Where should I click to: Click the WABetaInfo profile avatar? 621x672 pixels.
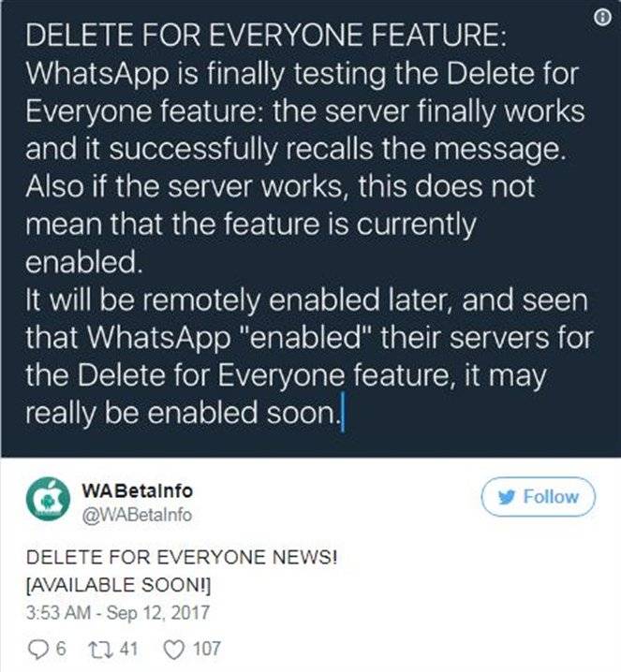(x=48, y=499)
